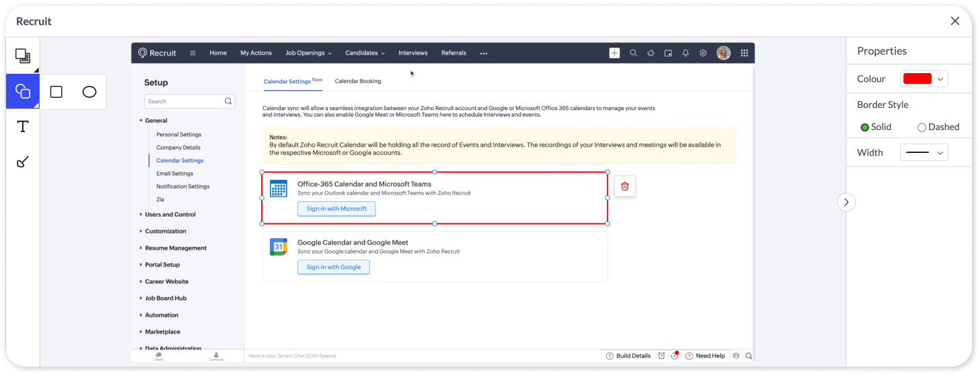Open the apps grid icon

(744, 53)
